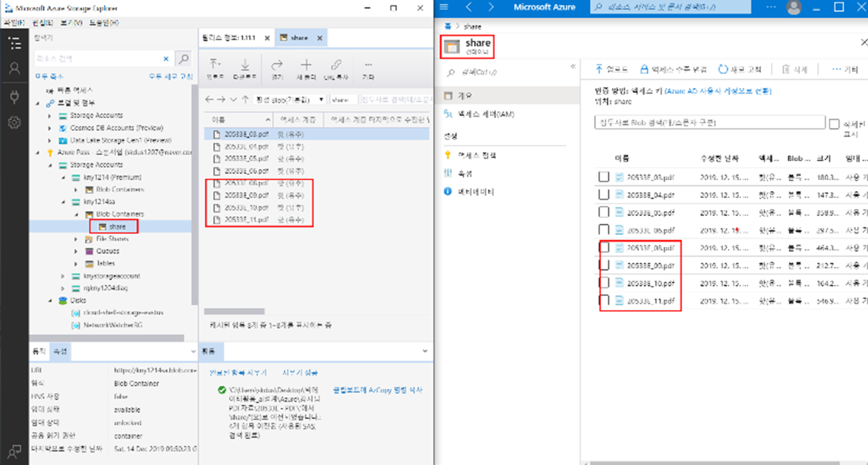
Task: Open the blob type dropdown in navigation bar
Action: pos(289,100)
